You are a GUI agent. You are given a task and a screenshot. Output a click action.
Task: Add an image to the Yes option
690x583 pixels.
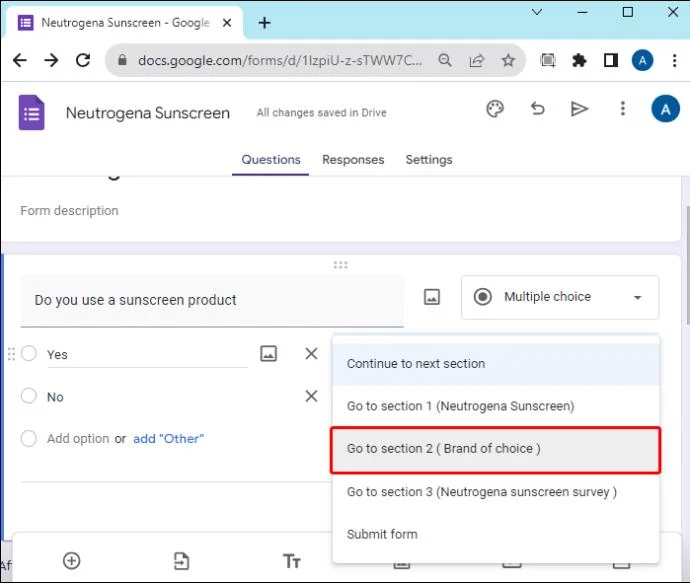268,353
